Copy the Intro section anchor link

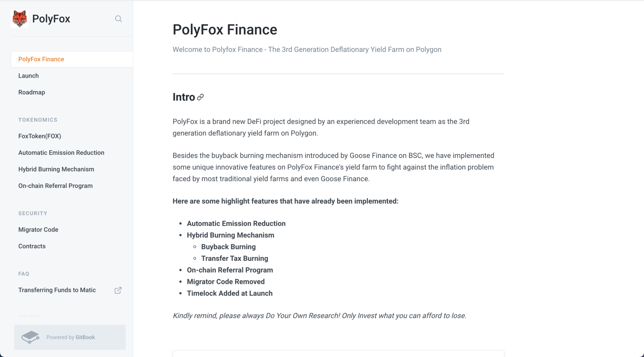(200, 98)
